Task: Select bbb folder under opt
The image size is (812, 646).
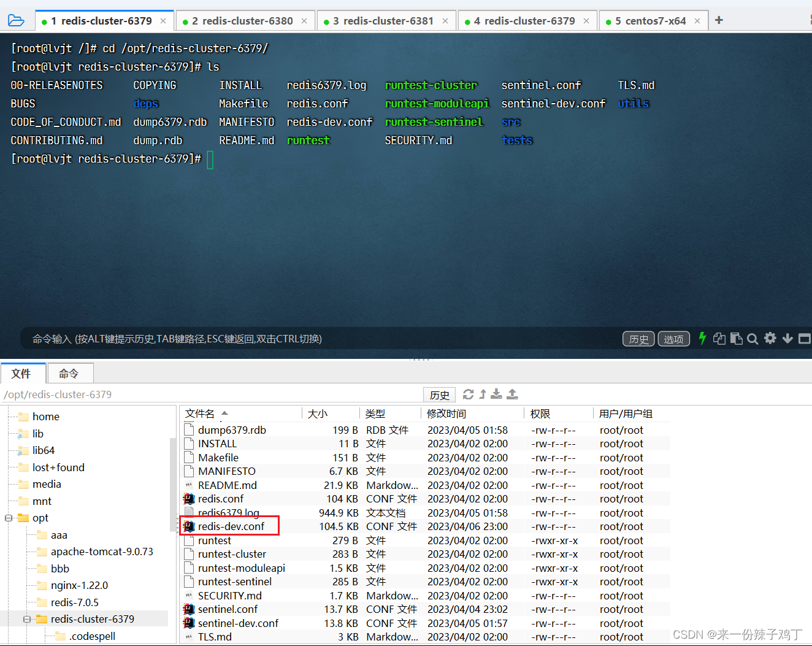Action: tap(60, 569)
